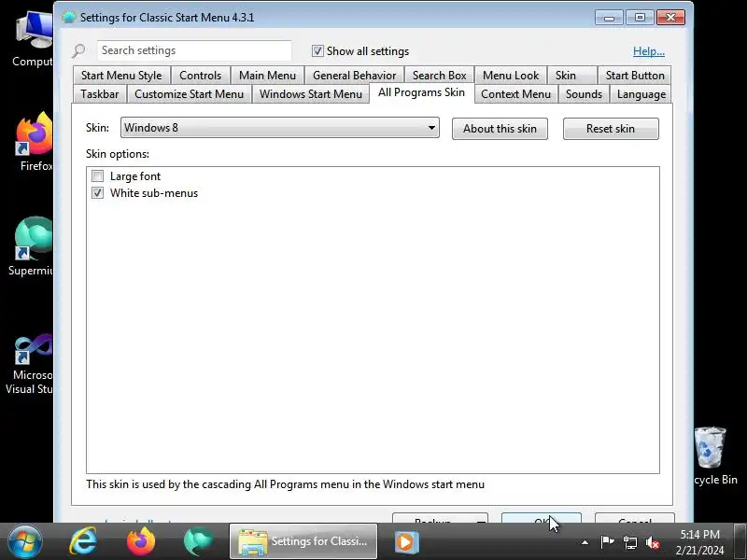Image resolution: width=747 pixels, height=560 pixels.
Task: Minimize the Settings for Classic Start Menu window
Action: (609, 18)
